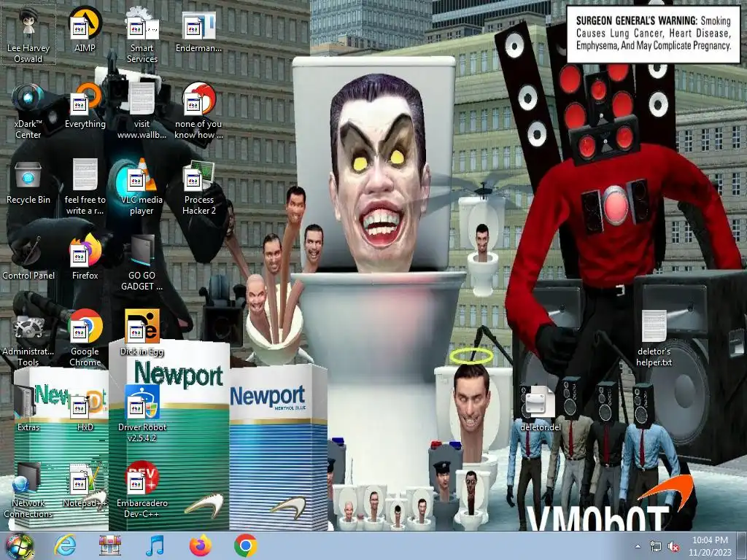Open the Lee Harvey Oswald desktop icon

coord(28,36)
